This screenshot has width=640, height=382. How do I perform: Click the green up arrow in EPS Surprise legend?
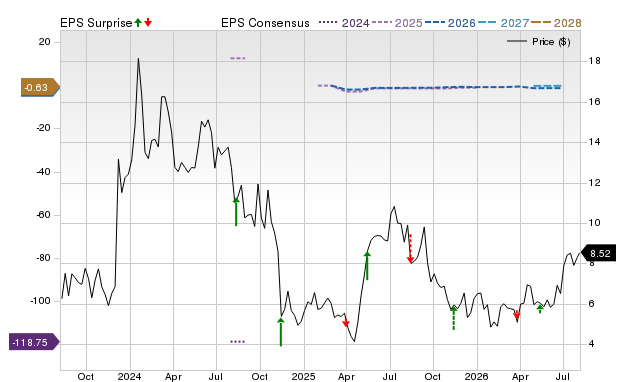[138, 22]
